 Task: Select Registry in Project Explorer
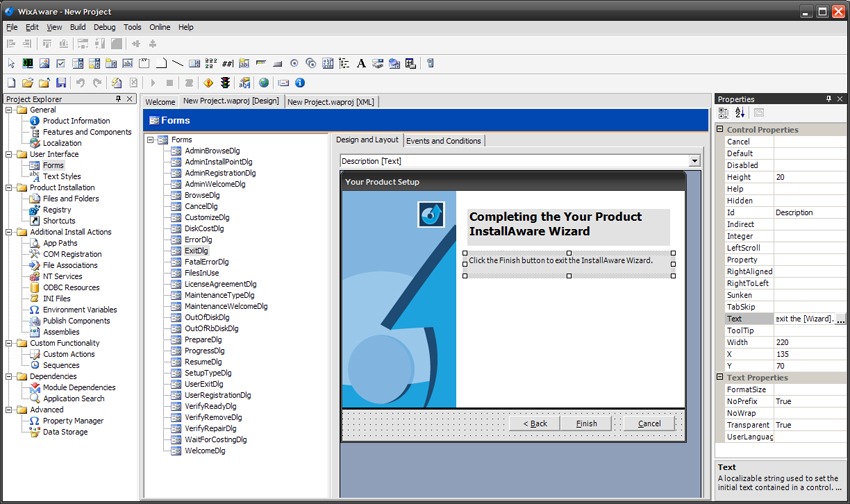tap(57, 210)
